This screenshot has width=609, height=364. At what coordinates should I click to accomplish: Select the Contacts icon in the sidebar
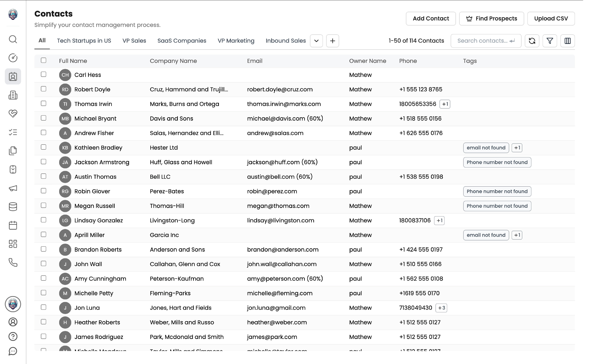tap(13, 77)
